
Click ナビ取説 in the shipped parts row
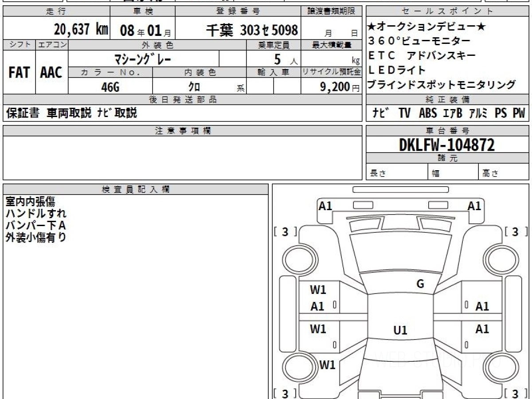[117, 113]
